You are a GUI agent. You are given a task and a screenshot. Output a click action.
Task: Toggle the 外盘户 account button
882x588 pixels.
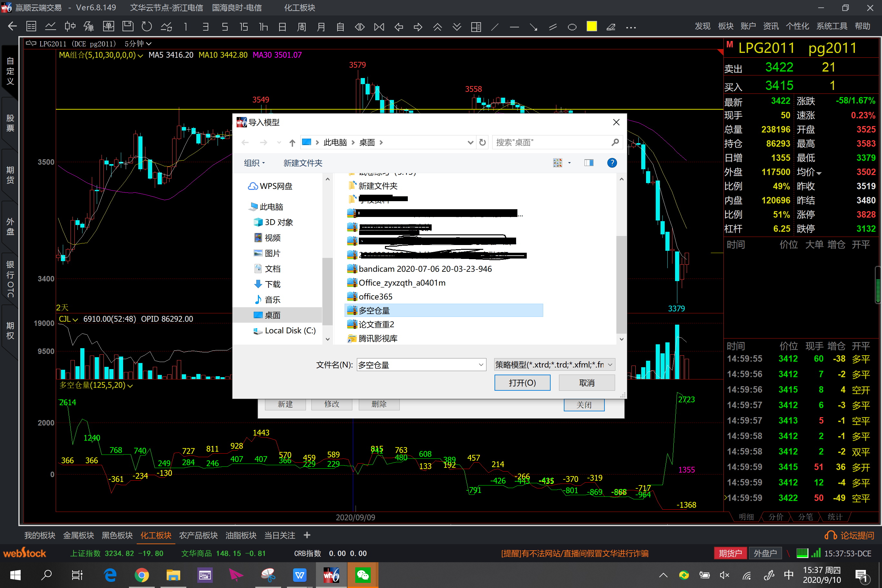[x=765, y=553]
